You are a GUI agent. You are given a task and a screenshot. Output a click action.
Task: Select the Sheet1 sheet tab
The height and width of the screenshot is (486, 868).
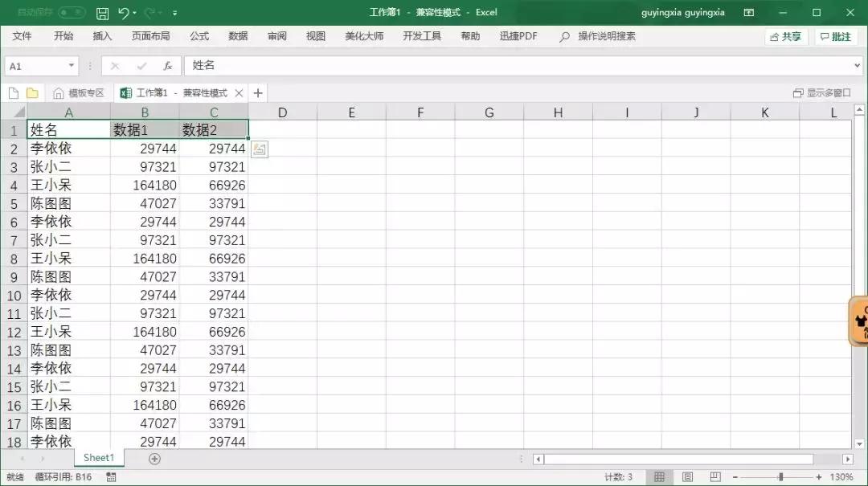(x=98, y=457)
